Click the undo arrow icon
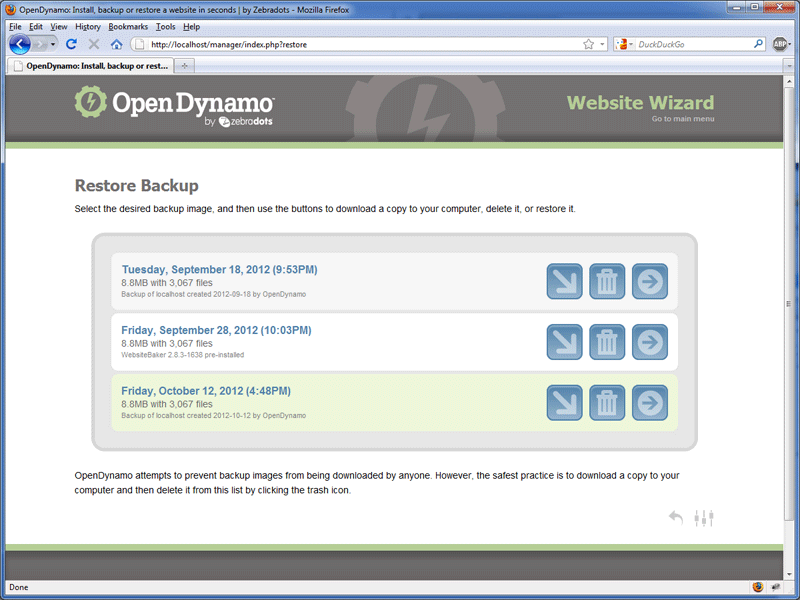 point(675,517)
